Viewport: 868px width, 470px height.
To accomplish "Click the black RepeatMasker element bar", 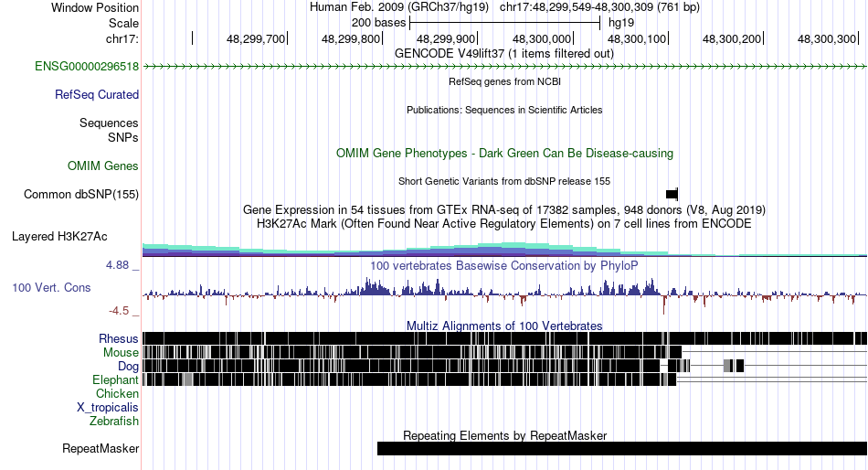I will click(x=622, y=448).
